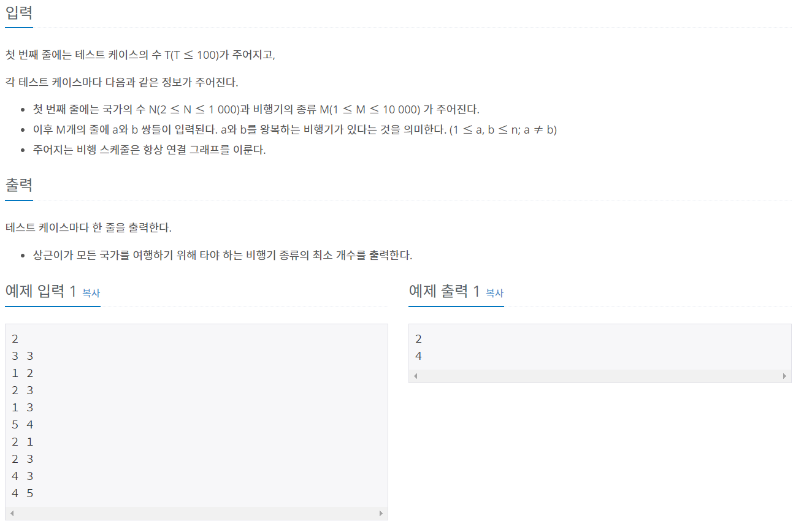Click the "4" line in sample output
812x529 pixels.
[x=418, y=356]
